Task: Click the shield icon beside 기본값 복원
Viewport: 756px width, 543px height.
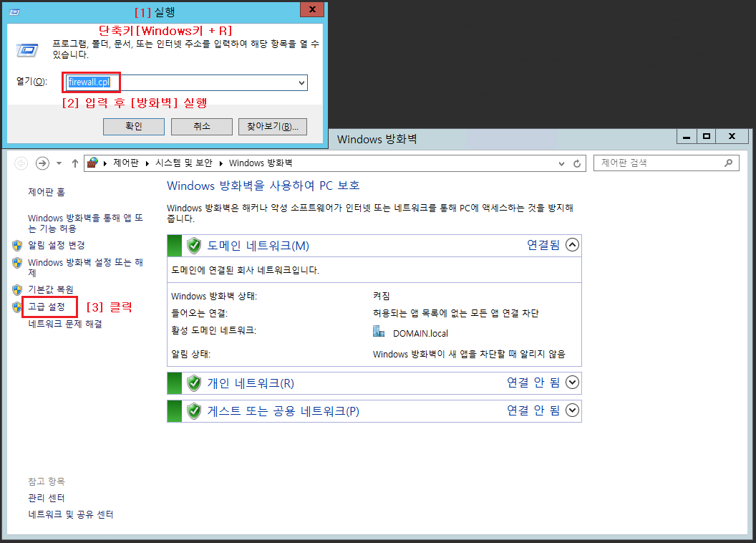Action: (x=17, y=290)
